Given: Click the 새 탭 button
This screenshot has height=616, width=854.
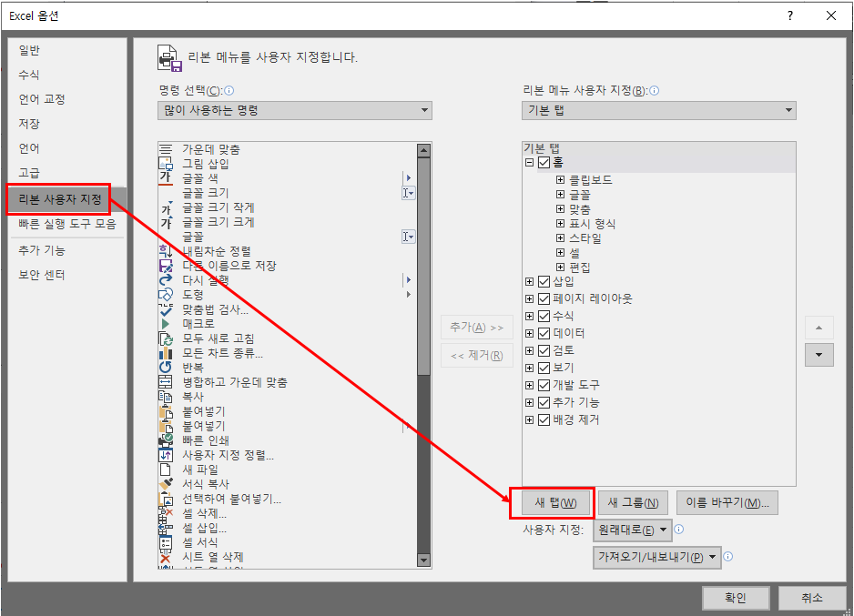Looking at the screenshot, I should (x=555, y=503).
